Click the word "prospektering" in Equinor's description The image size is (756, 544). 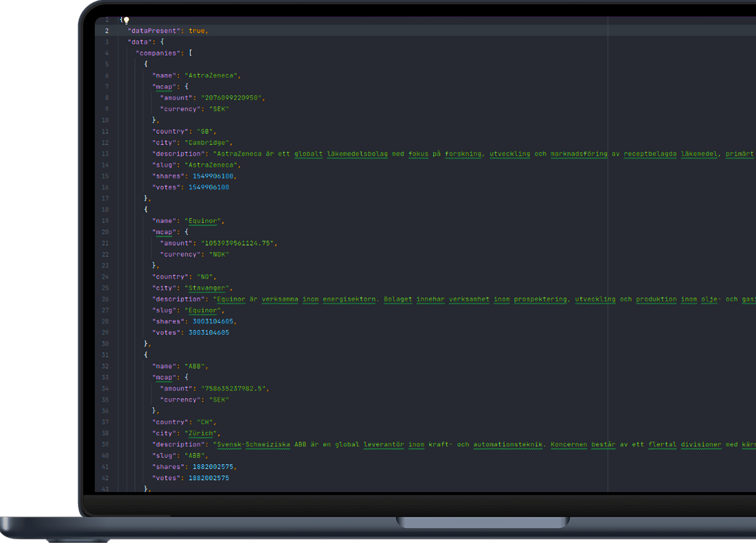pos(540,300)
